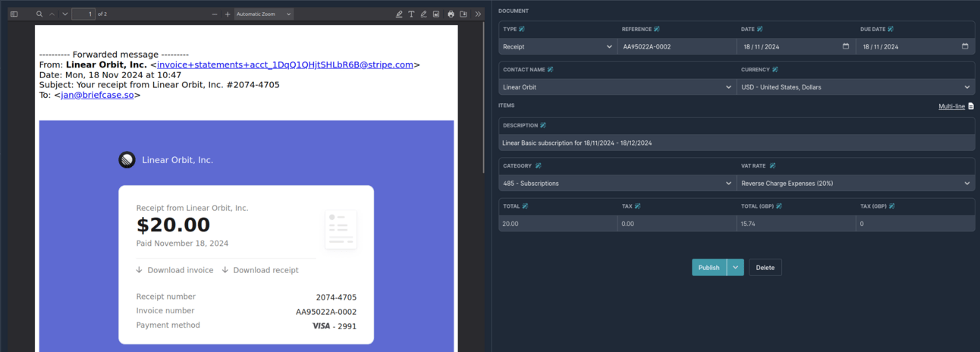
Task: Click the magic wand icon beside CATEGORY
Action: coord(538,165)
